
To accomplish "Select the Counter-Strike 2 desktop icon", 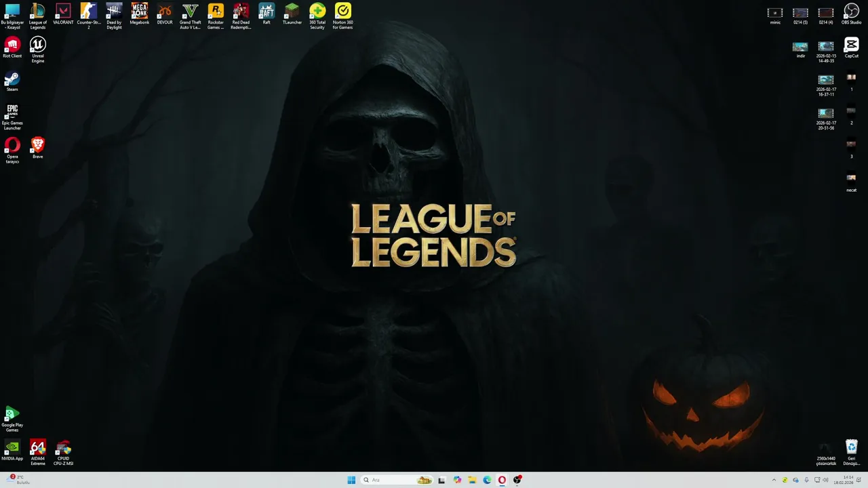I will coord(88,16).
